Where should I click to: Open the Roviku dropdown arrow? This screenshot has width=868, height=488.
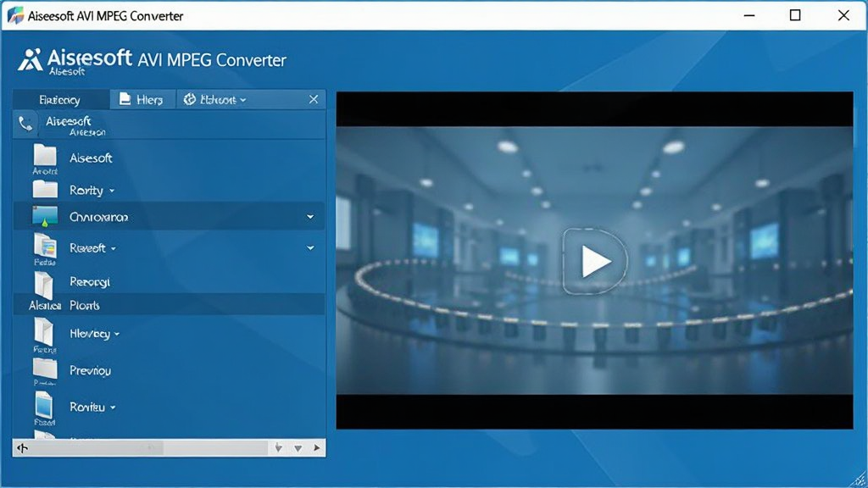(113, 408)
